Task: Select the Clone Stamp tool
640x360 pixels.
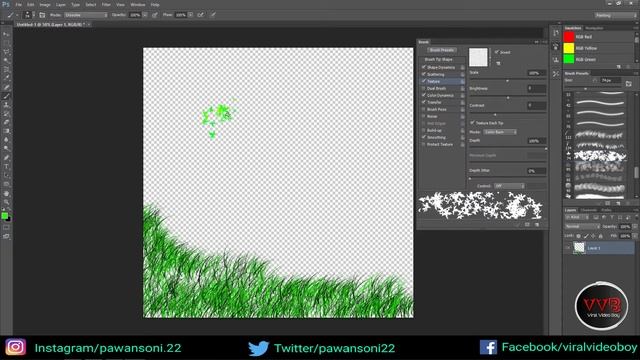Action: (x=6, y=104)
